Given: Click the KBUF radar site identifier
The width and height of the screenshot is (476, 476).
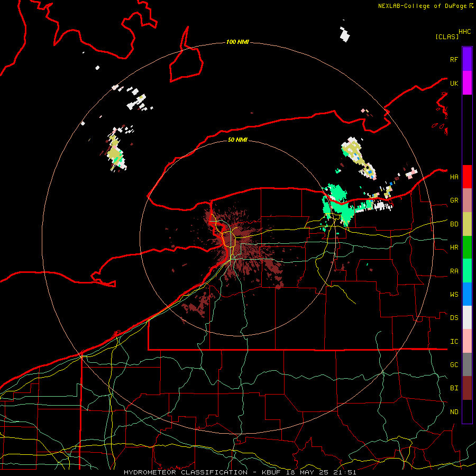Looking at the screenshot, I should coord(272,472).
